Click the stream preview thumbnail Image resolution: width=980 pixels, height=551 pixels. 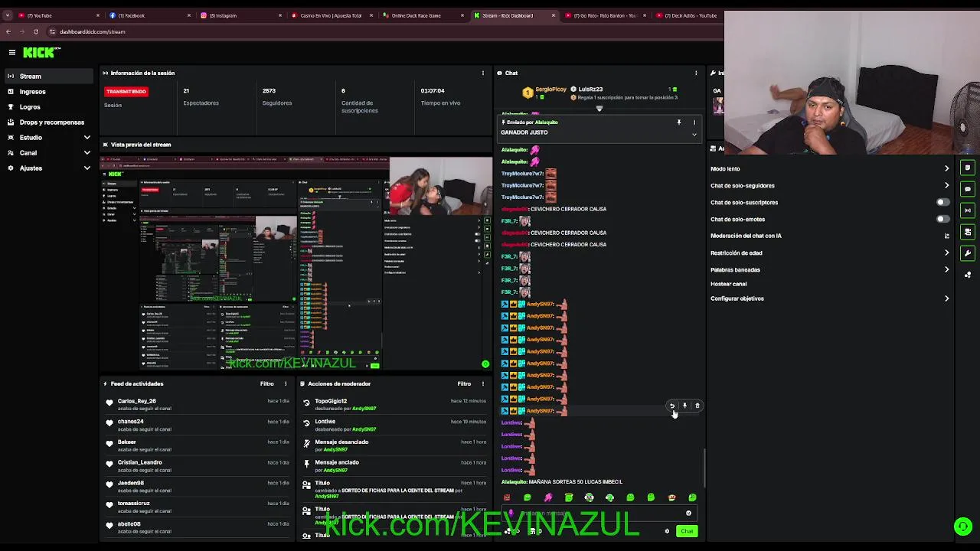coord(297,262)
